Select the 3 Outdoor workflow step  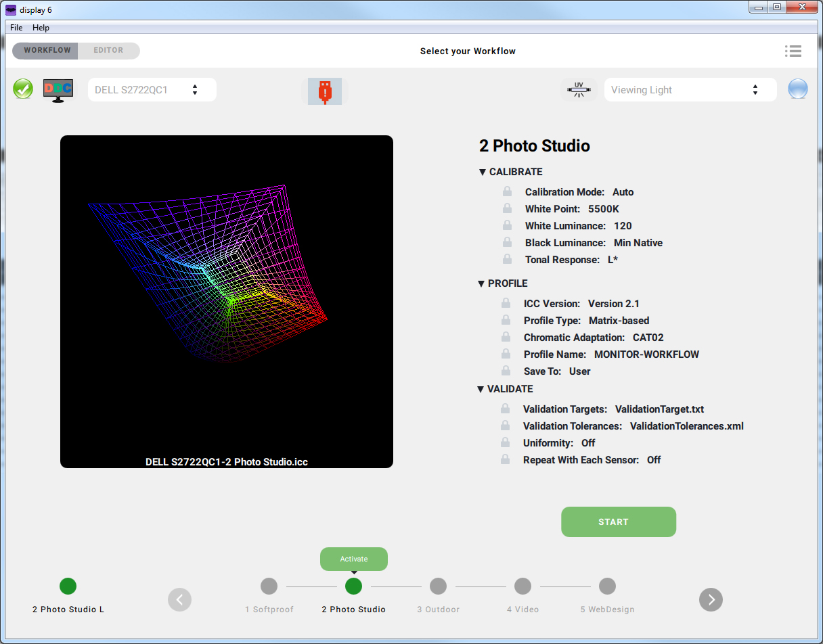pos(438,586)
